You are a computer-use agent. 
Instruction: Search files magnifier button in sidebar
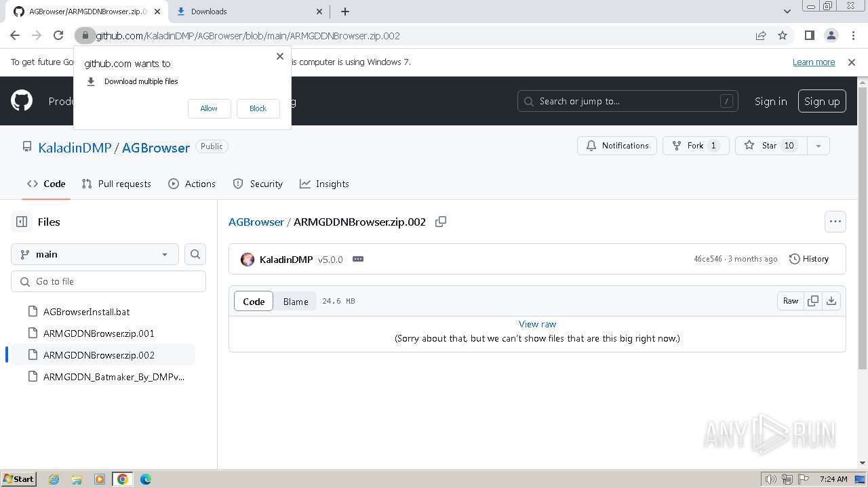tap(195, 254)
